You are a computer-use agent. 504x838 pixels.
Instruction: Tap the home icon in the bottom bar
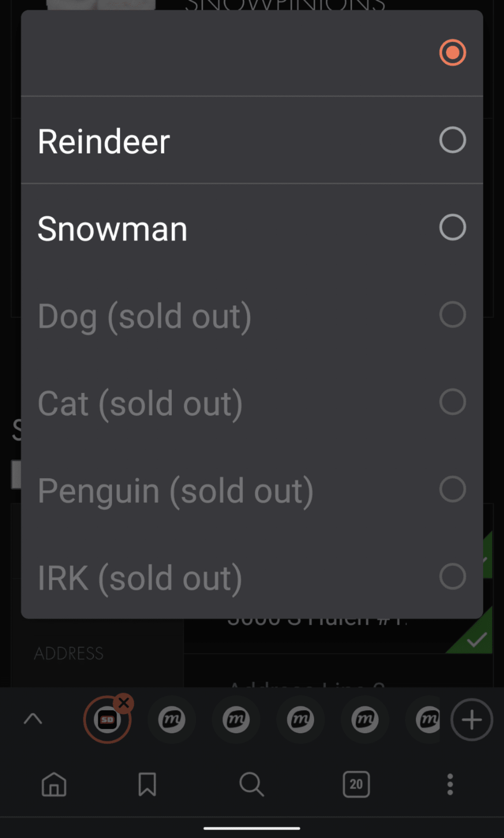click(54, 784)
